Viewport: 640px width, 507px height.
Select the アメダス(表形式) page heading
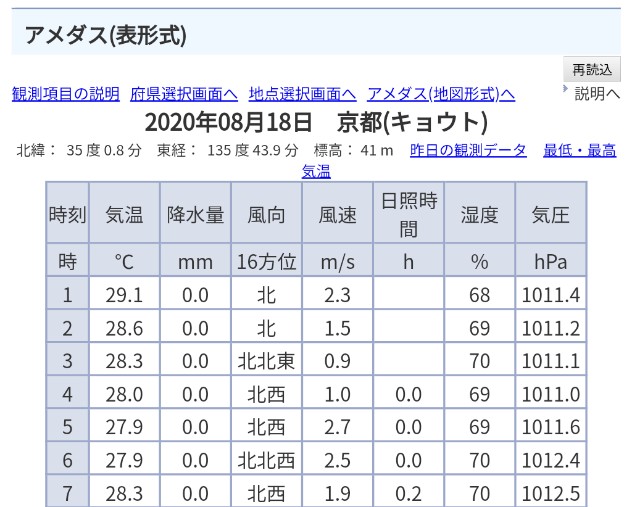pyautogui.click(x=105, y=35)
